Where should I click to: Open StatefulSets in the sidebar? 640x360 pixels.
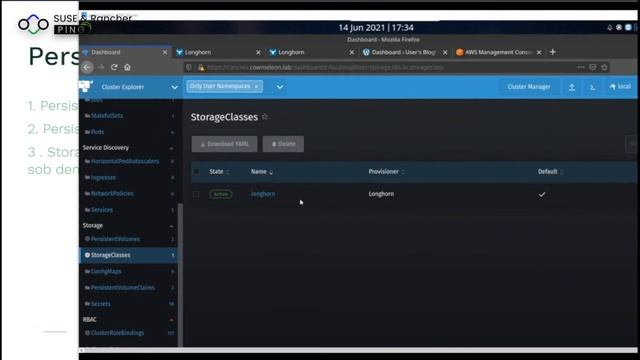pos(107,116)
